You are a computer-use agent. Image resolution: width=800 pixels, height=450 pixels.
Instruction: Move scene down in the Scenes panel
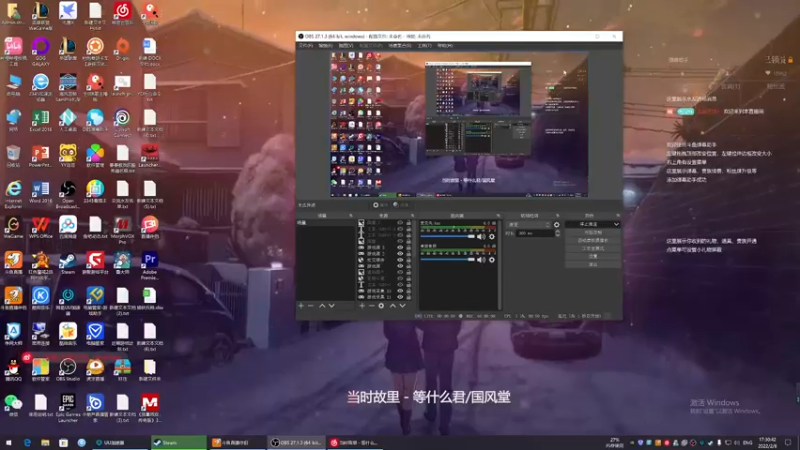[332, 306]
